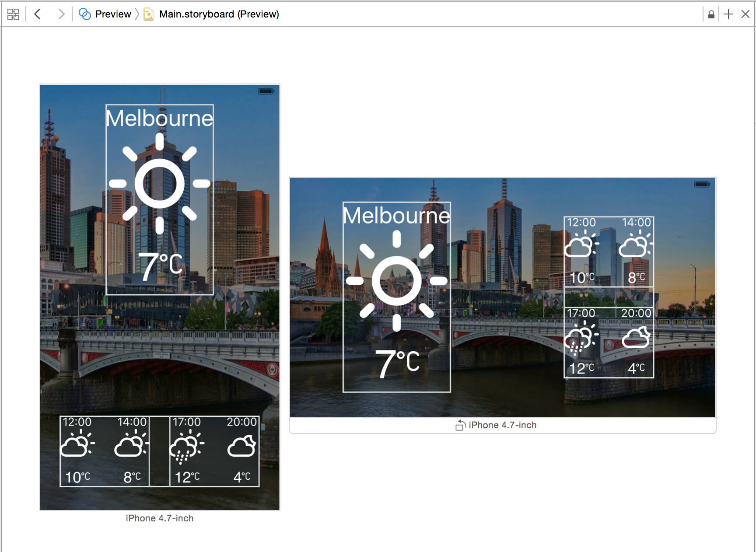Click the 20:00 cloud icon in landscape
The width and height of the screenshot is (756, 552).
(636, 337)
